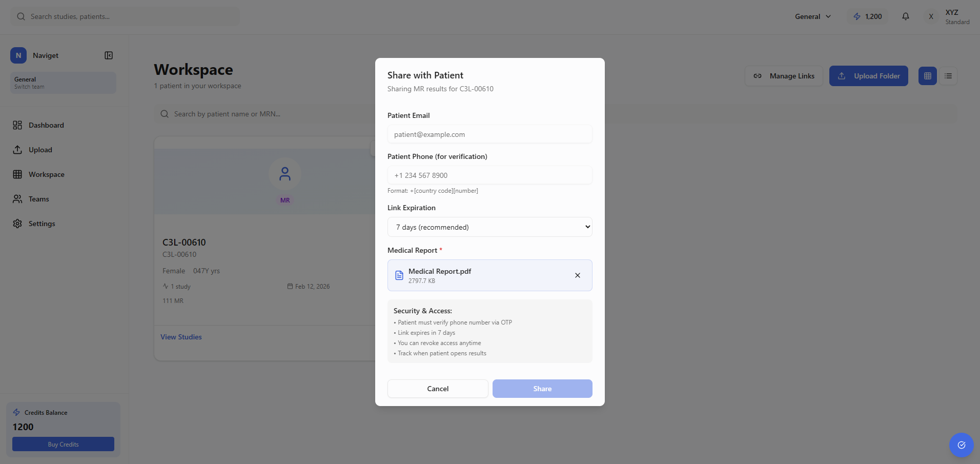This screenshot has width=980, height=464.
Task: Switch to list view layout
Action: click(x=948, y=75)
